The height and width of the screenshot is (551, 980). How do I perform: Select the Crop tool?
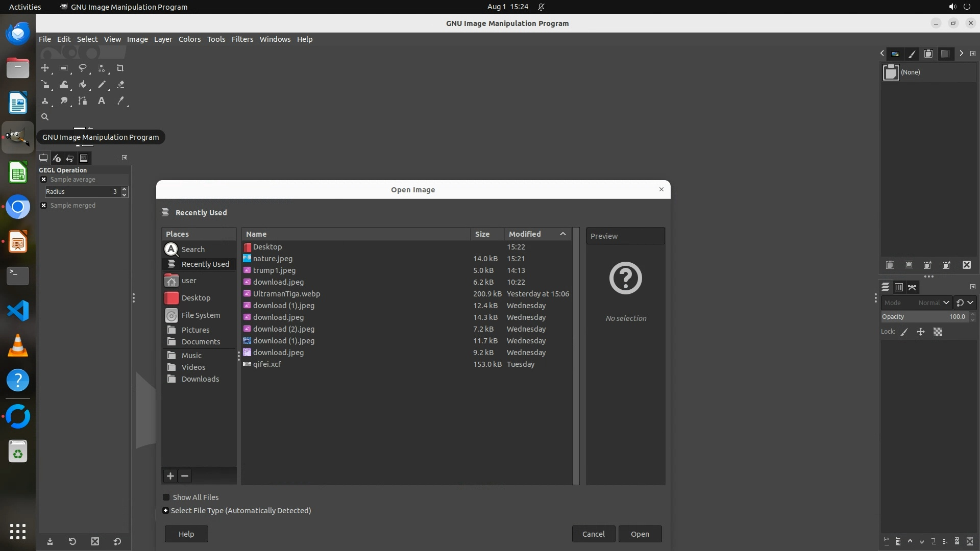120,68
